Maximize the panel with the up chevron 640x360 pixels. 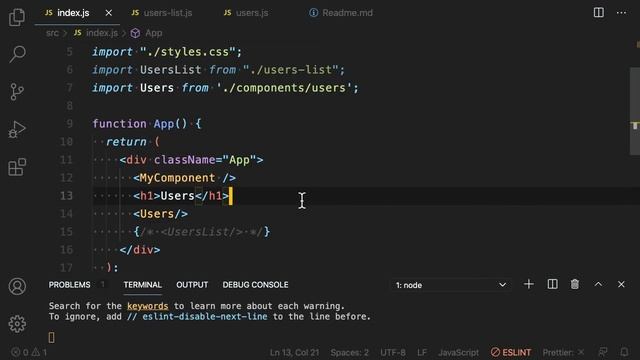point(598,284)
